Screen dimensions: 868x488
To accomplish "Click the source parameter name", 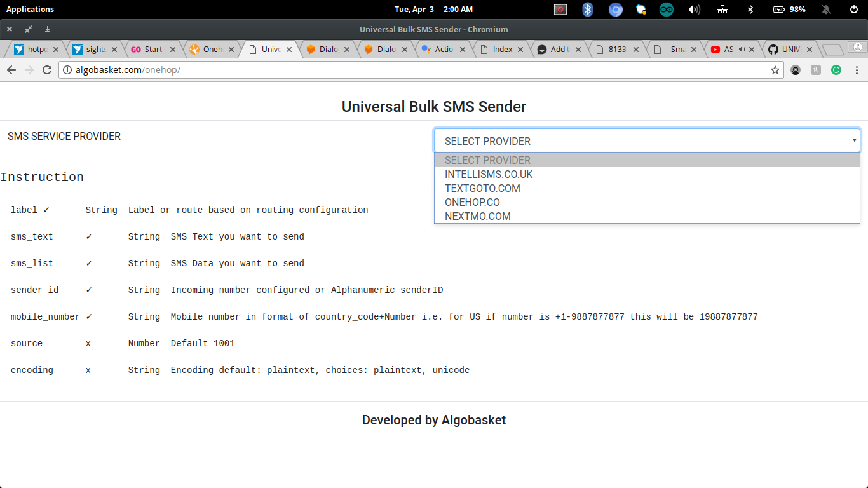I will pos(27,343).
